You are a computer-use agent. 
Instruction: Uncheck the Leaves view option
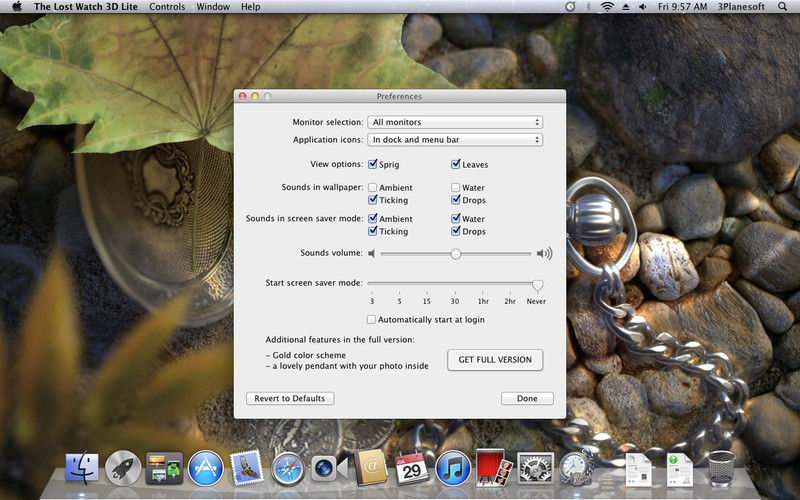click(456, 164)
